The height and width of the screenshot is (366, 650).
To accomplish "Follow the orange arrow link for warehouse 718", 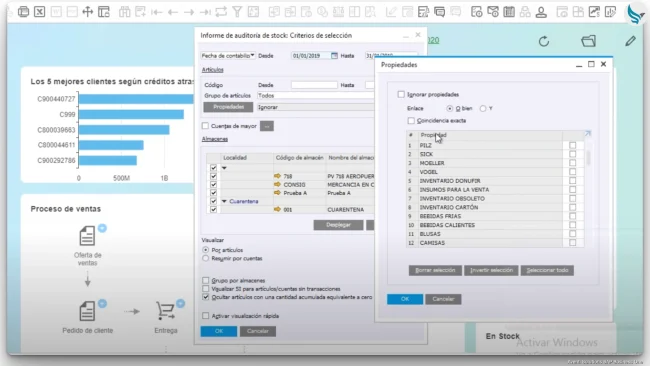I will click(x=277, y=176).
